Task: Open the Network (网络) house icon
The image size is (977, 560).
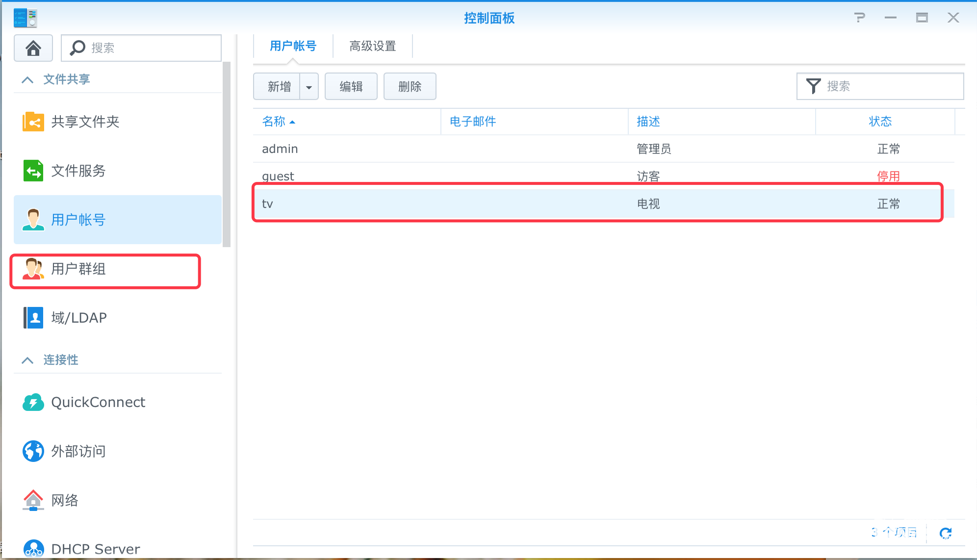Action: point(33,500)
